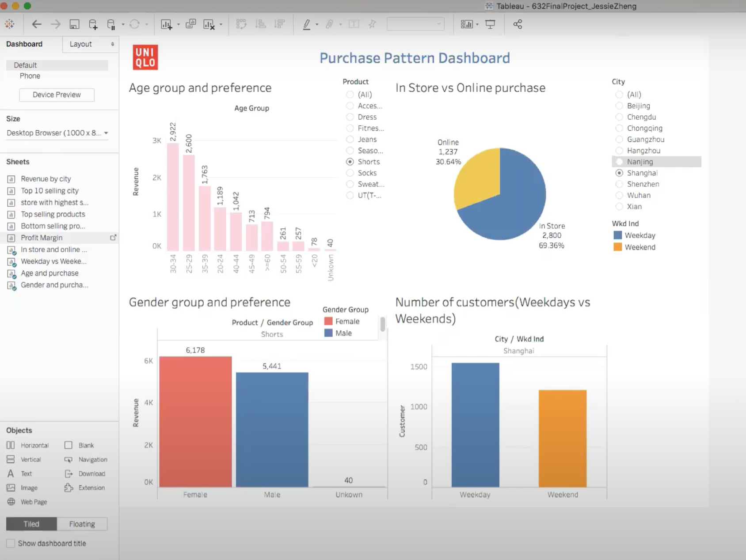
Task: Click the Text object
Action: coord(19,473)
